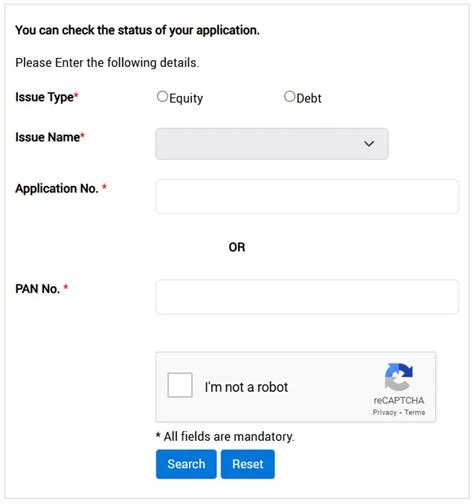
Task: Click the "I'm not a robot" label text
Action: (246, 387)
